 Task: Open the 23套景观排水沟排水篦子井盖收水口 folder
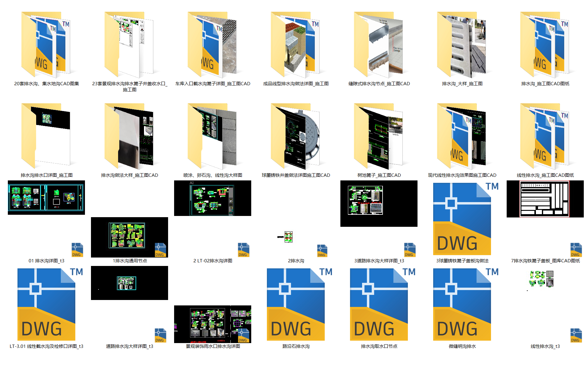[130, 45]
